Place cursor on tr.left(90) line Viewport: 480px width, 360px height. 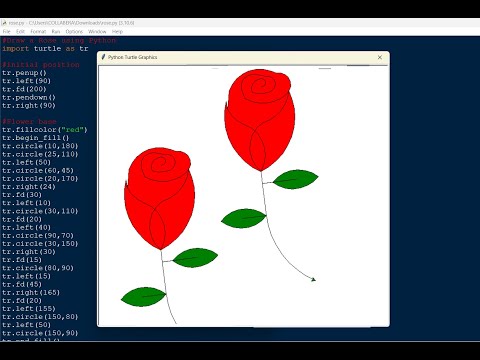click(26, 81)
